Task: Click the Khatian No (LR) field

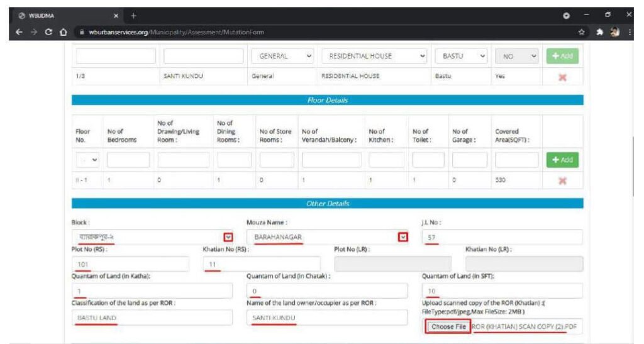Action: (524, 264)
